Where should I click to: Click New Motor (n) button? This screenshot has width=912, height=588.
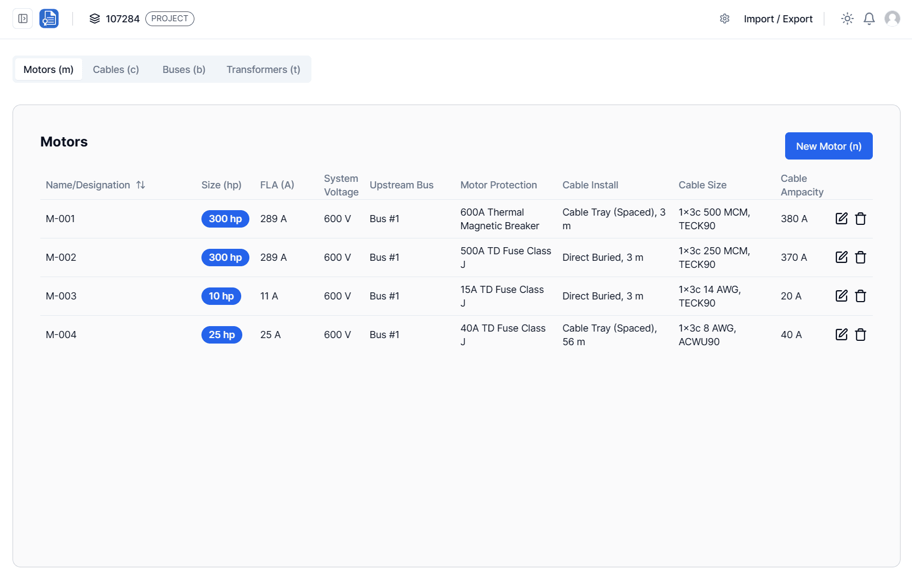(829, 146)
